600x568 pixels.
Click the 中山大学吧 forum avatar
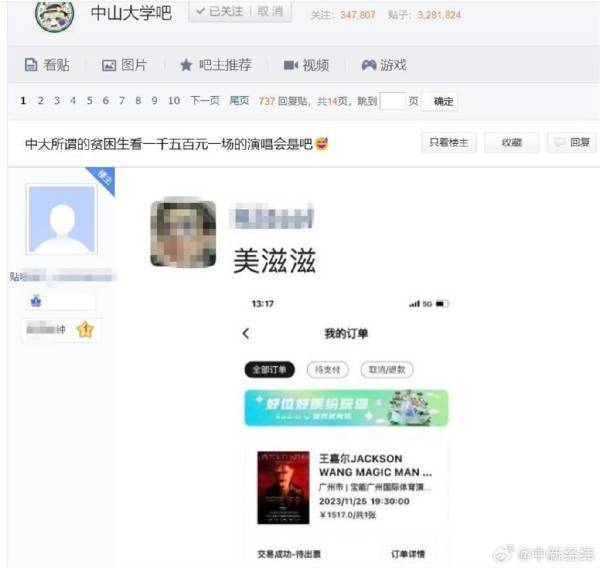pos(54,14)
